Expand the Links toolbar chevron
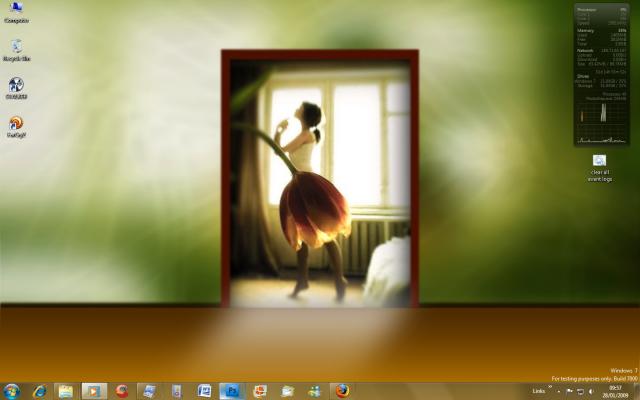Viewport: 640px width, 400px height. [x=550, y=388]
